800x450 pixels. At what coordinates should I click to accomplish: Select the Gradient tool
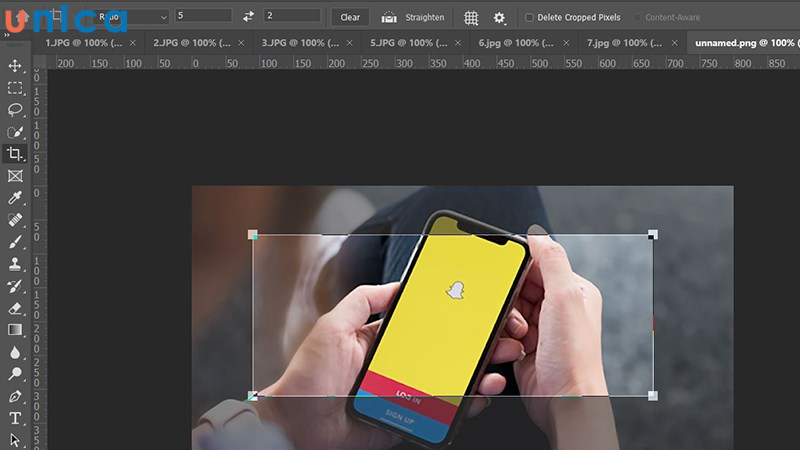click(15, 330)
